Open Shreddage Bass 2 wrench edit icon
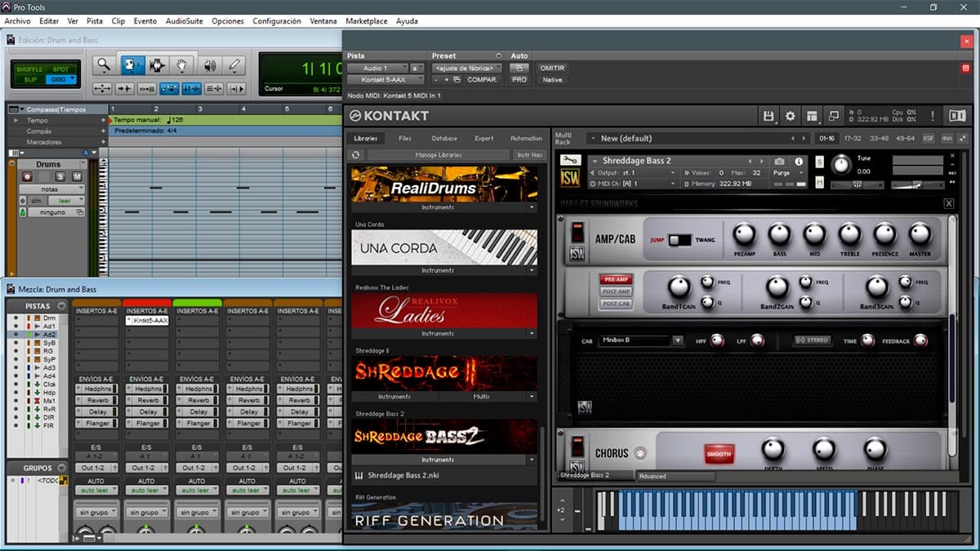Screen dimensions: 980x551 [x=571, y=160]
